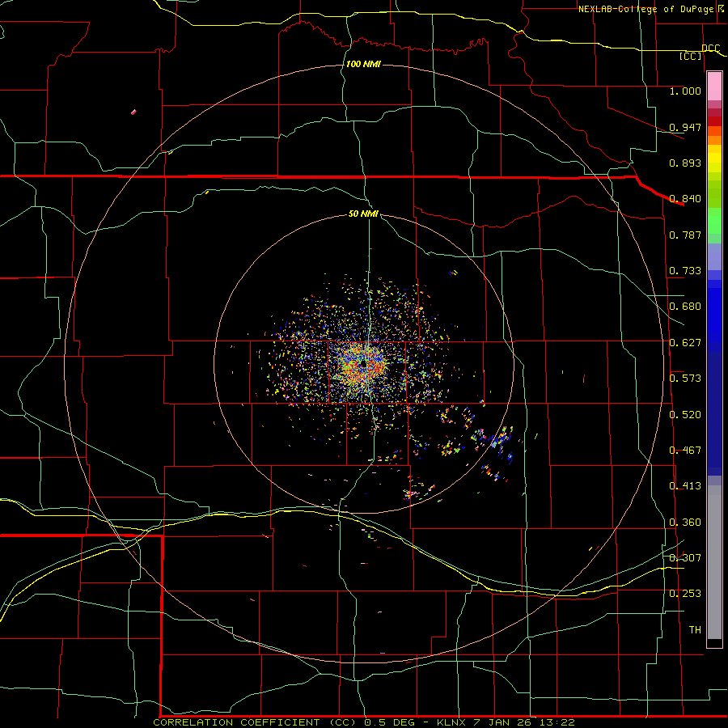Image resolution: width=728 pixels, height=728 pixels.
Task: Click the DCC label above the scale
Action: pyautogui.click(x=710, y=48)
